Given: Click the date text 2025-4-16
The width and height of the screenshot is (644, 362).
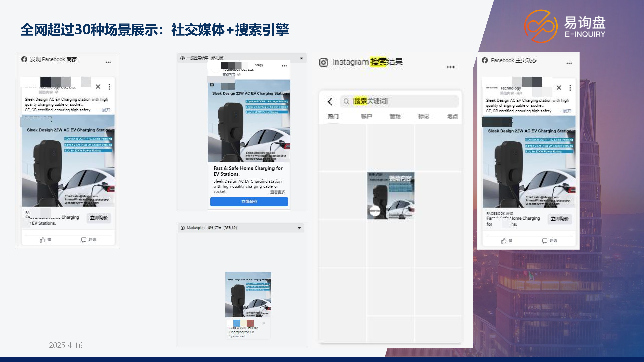Looking at the screenshot, I should (66, 345).
